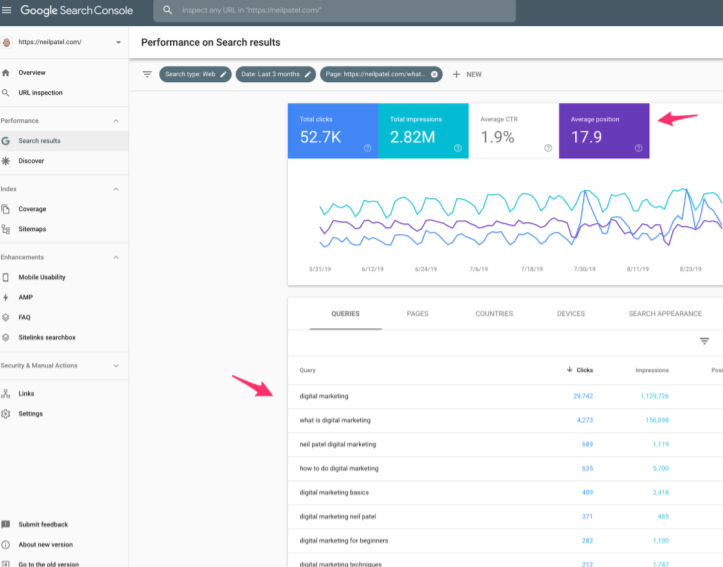The height and width of the screenshot is (567, 723).
Task: Open Settings in sidebar
Action: pos(30,414)
